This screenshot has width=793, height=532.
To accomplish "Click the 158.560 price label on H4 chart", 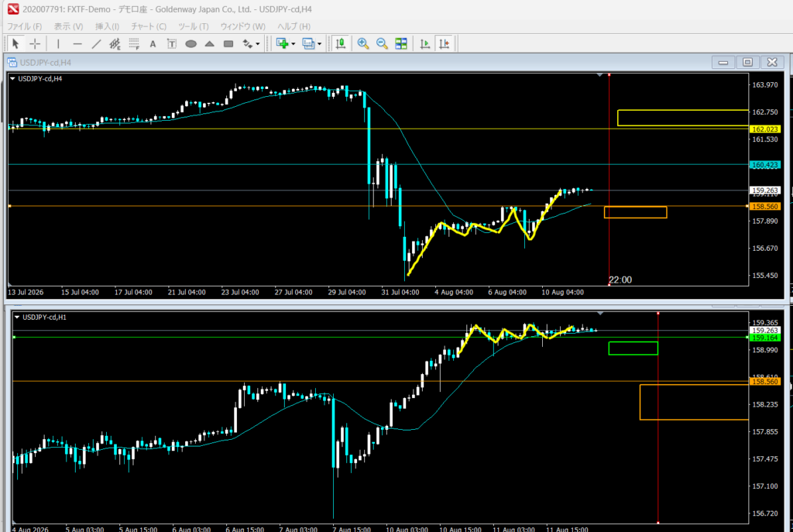I will click(x=765, y=206).
